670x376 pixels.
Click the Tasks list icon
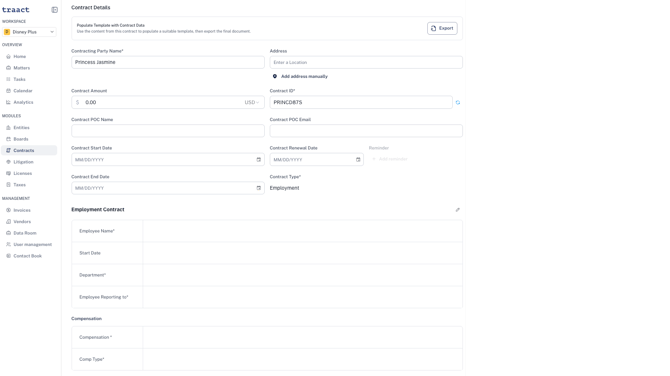[8, 79]
